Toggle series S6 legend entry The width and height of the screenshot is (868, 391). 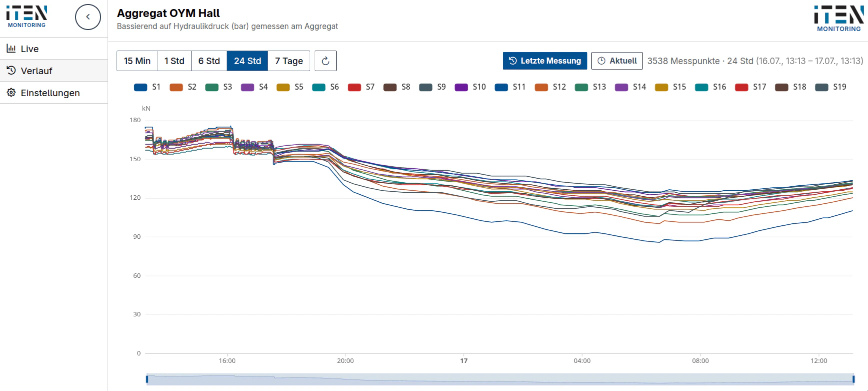tap(326, 87)
